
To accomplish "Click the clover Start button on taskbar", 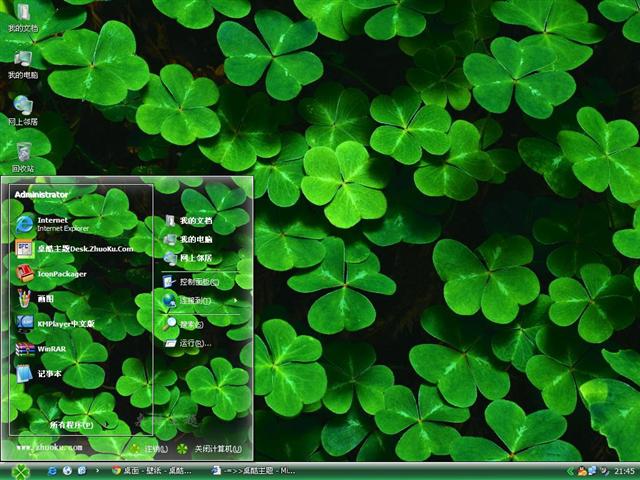I will pyautogui.click(x=20, y=470).
